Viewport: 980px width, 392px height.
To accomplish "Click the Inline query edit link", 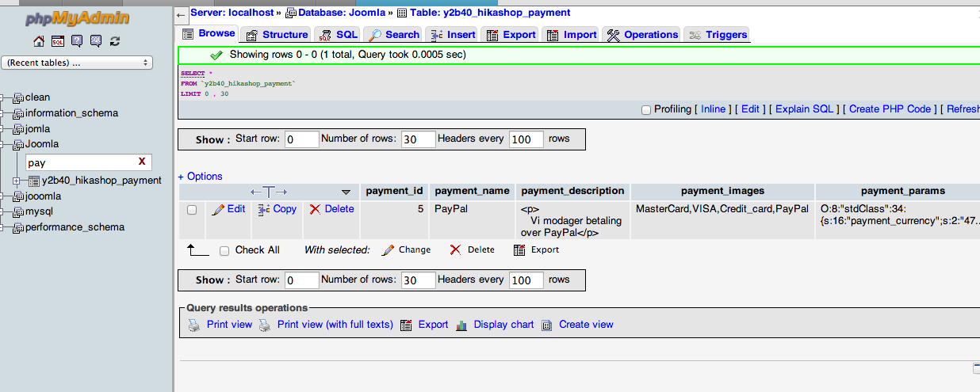I will [x=713, y=109].
